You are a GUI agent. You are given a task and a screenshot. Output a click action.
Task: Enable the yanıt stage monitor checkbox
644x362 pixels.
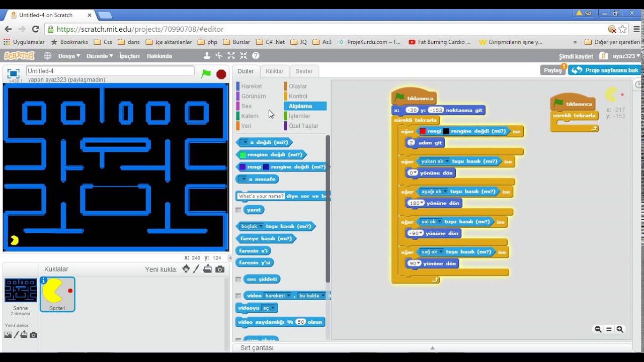238,210
